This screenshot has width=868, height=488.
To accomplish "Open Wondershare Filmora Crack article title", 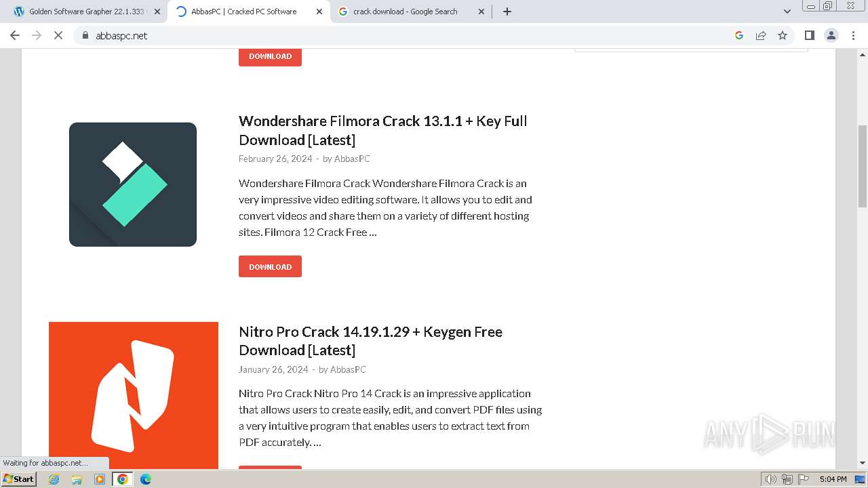I will pos(382,130).
